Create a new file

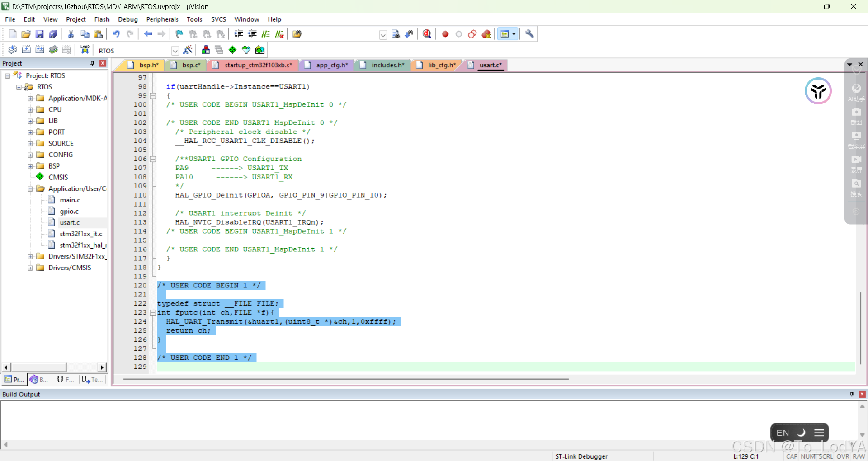click(x=13, y=34)
